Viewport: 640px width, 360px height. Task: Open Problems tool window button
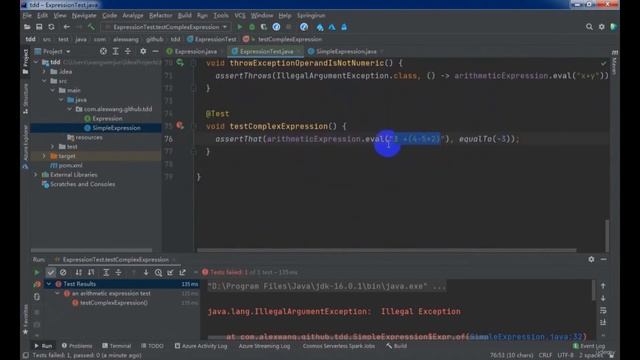pos(77,346)
